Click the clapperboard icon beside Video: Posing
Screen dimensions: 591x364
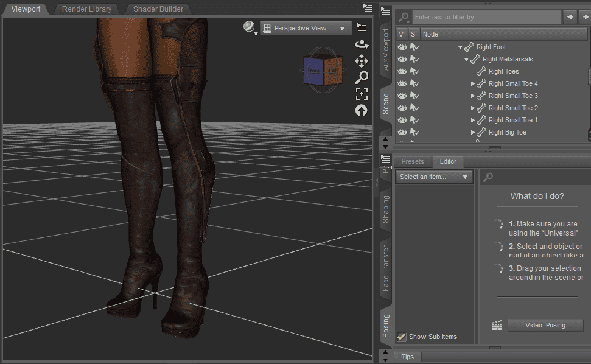[x=496, y=325]
